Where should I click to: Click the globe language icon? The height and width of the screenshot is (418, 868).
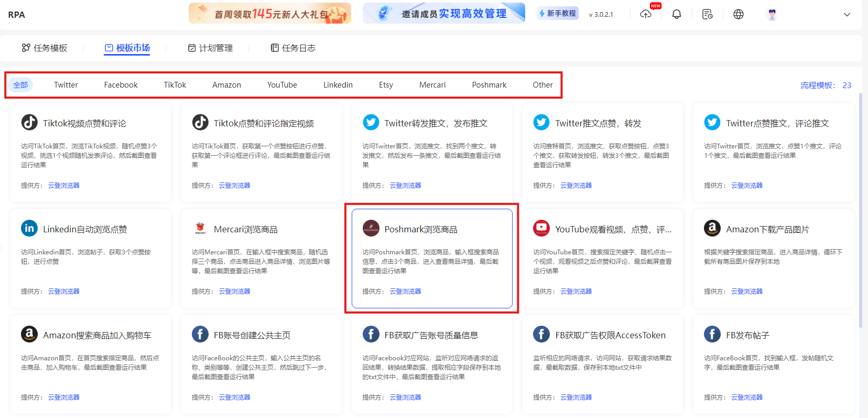click(x=739, y=14)
